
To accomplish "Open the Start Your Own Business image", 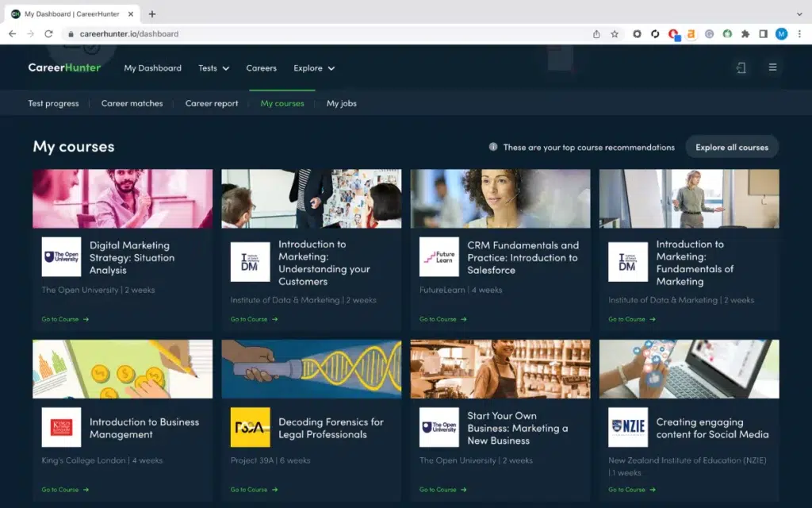I will click(500, 369).
